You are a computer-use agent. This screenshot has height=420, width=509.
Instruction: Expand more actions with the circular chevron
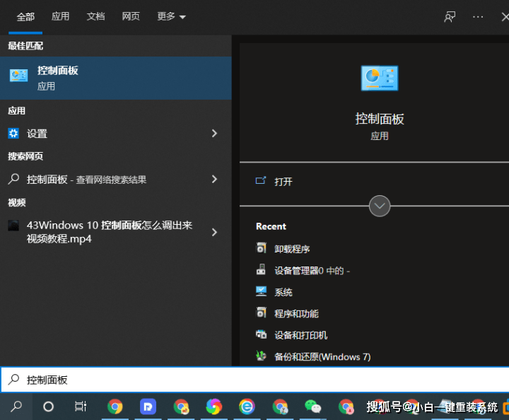click(380, 206)
